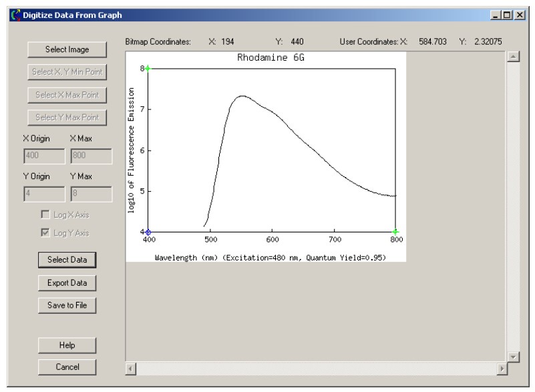Image resolution: width=535 pixels, height=392 pixels.
Task: Click the Digitize Data title bar app icon
Action: 15,15
